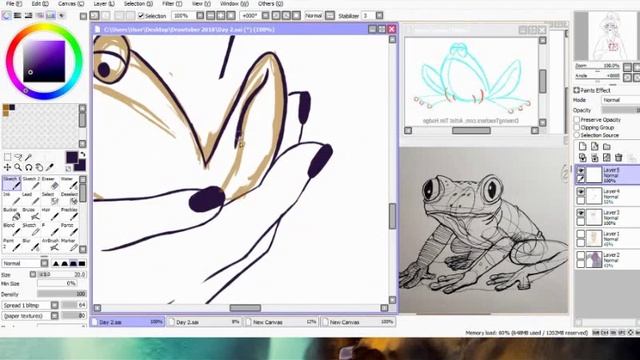
Task: Open the Others menu
Action: coord(270,4)
